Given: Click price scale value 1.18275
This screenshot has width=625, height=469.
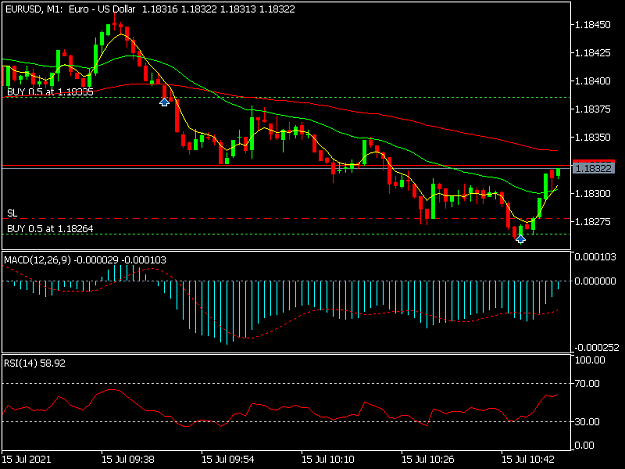Looking at the screenshot, I should (x=593, y=222).
